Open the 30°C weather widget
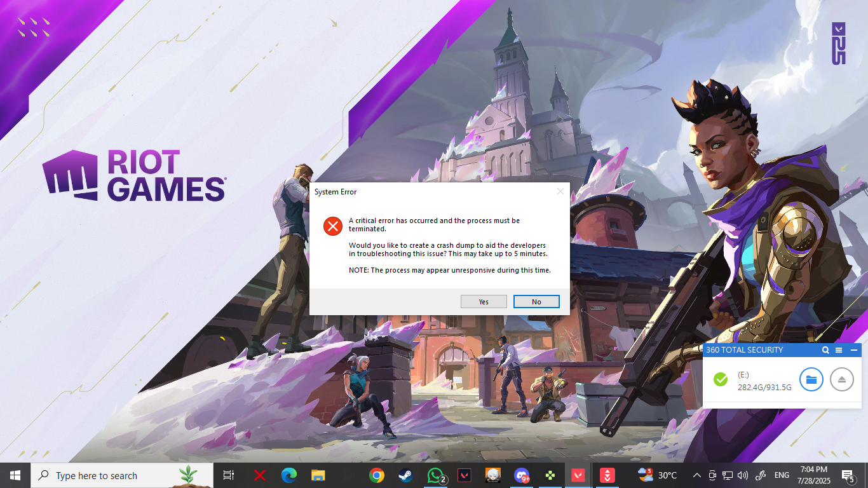Screen dimensions: 868x488 [x=657, y=475]
